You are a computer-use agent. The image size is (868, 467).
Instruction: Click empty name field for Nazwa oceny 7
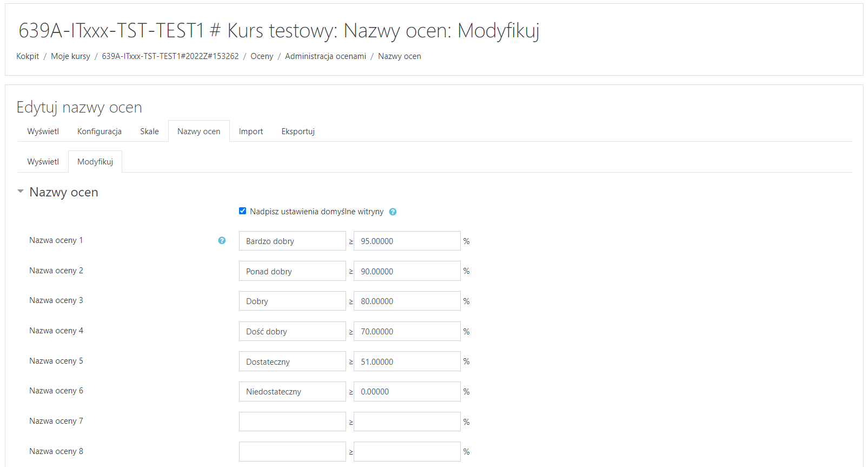[x=293, y=422]
